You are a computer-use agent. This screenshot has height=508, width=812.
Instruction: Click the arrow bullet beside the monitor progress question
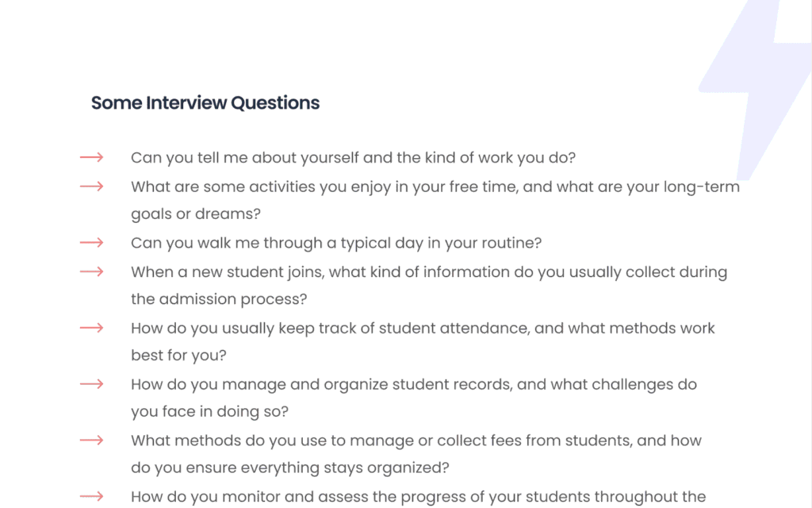click(x=92, y=497)
